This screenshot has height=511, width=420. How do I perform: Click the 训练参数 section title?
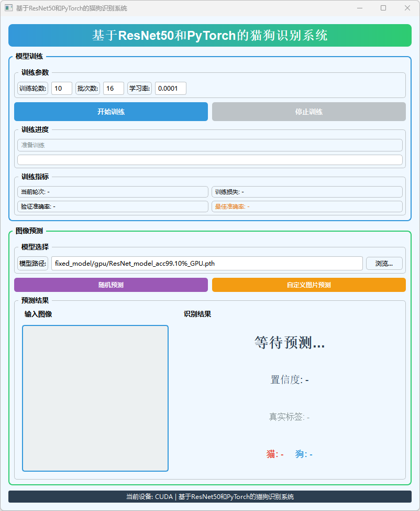click(35, 72)
